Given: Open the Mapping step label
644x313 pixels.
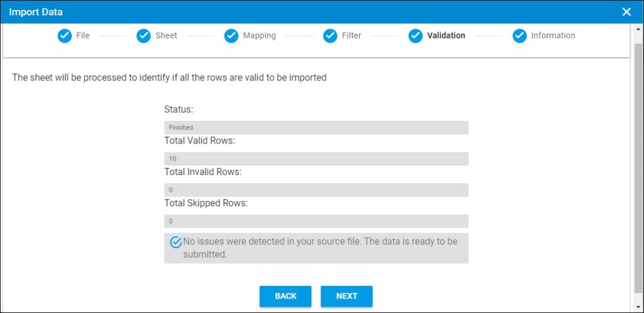Looking at the screenshot, I should pos(260,36).
